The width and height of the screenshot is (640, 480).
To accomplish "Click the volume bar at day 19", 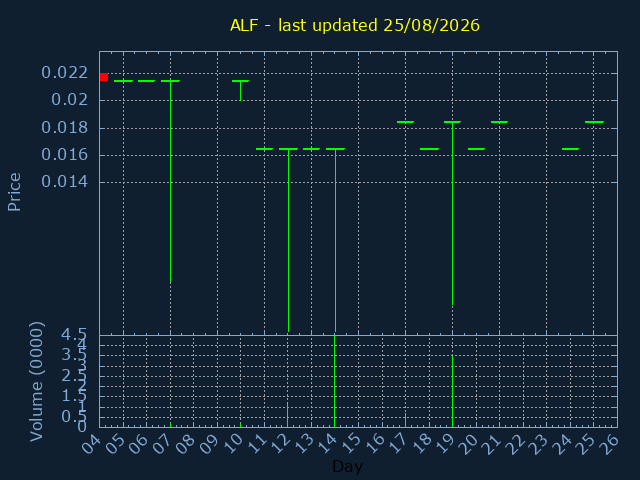I will click(x=452, y=391).
